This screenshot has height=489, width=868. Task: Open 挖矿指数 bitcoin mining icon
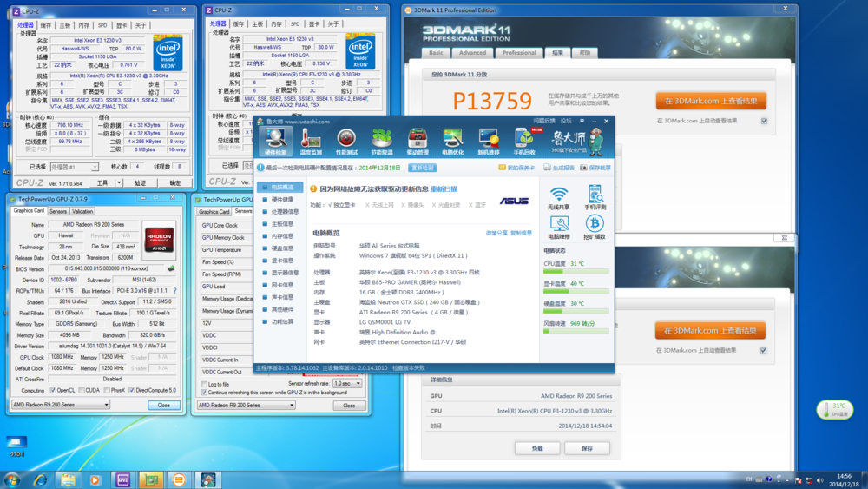click(595, 228)
